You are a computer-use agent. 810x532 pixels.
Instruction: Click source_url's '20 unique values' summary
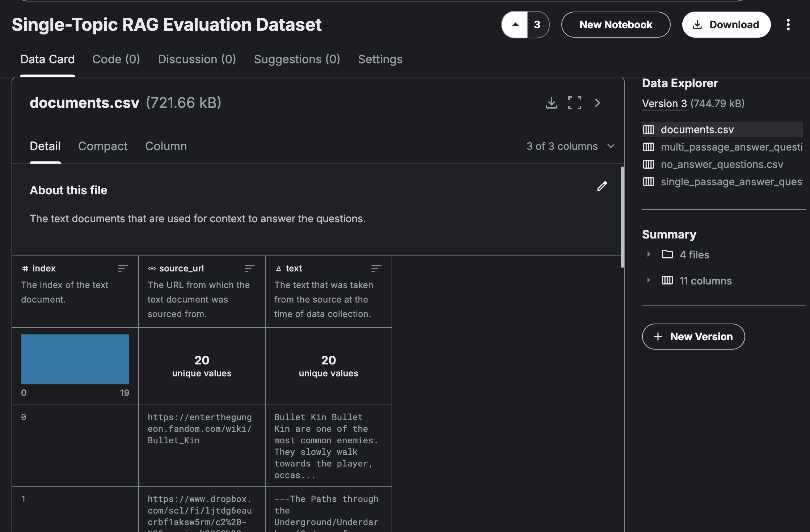pyautogui.click(x=202, y=366)
